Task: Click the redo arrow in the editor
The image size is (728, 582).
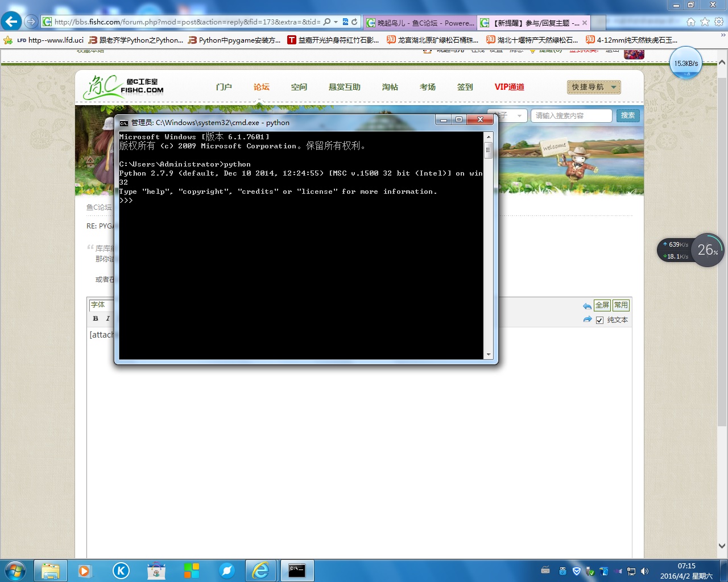Action: click(x=587, y=319)
